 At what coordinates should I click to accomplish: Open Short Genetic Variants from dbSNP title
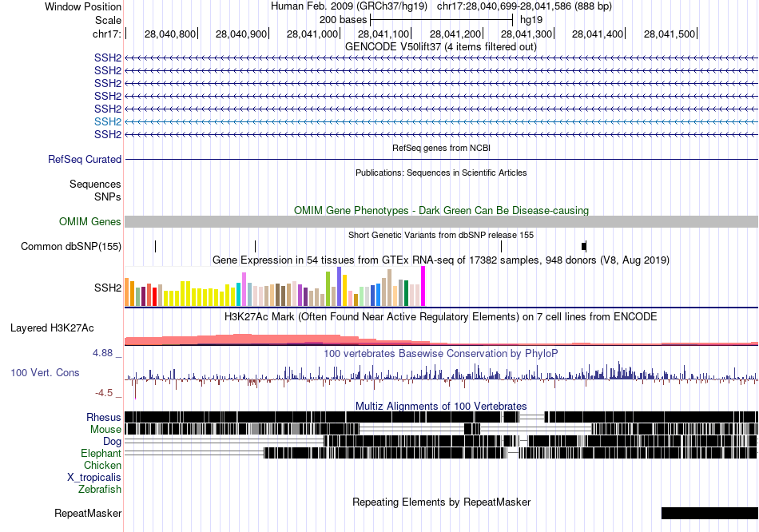[x=441, y=236]
